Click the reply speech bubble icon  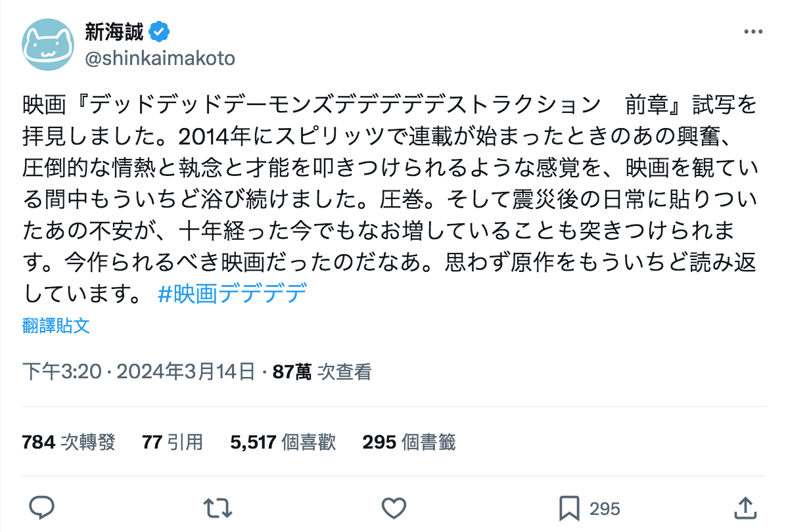click(x=42, y=508)
